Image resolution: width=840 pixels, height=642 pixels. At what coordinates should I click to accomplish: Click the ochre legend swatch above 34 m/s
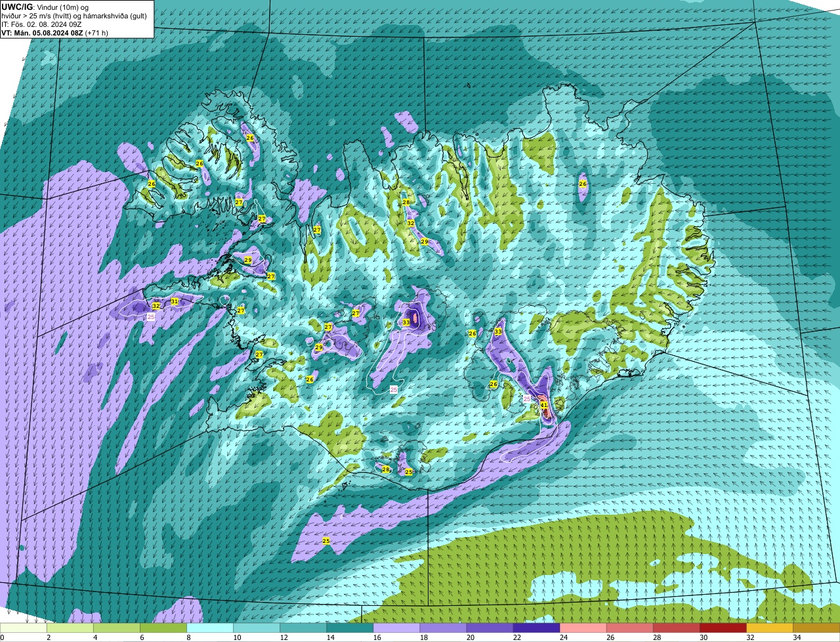tap(816, 628)
